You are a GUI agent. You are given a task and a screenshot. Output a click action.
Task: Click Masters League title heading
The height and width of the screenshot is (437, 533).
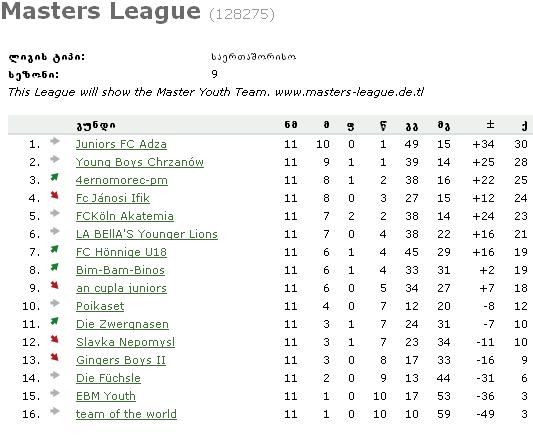pyautogui.click(x=101, y=11)
